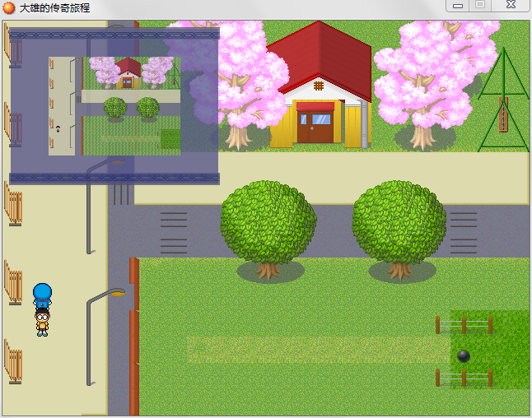Image resolution: width=532 pixels, height=418 pixels.
Task: Click the Doraemon character in blue
Action: point(42,296)
